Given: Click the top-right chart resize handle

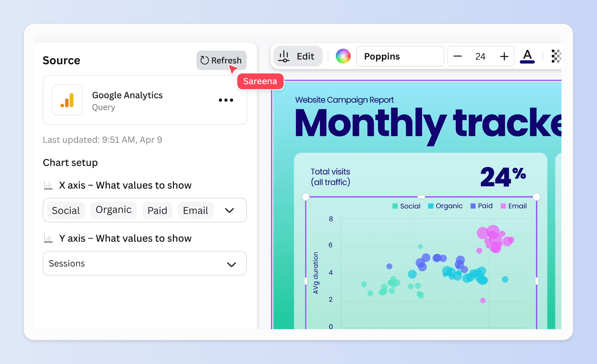Looking at the screenshot, I should point(537,197).
